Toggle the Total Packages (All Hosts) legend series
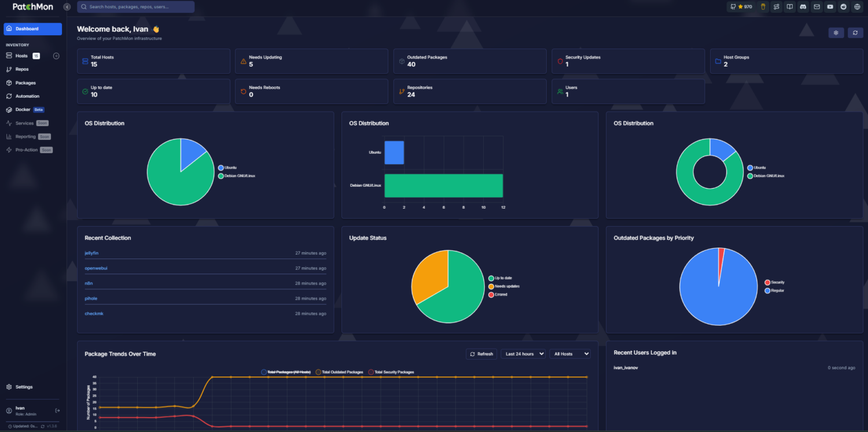This screenshot has width=868, height=432. pos(287,372)
